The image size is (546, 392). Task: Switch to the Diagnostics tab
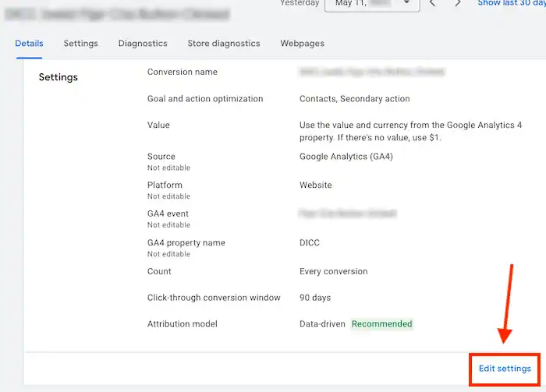coord(143,44)
